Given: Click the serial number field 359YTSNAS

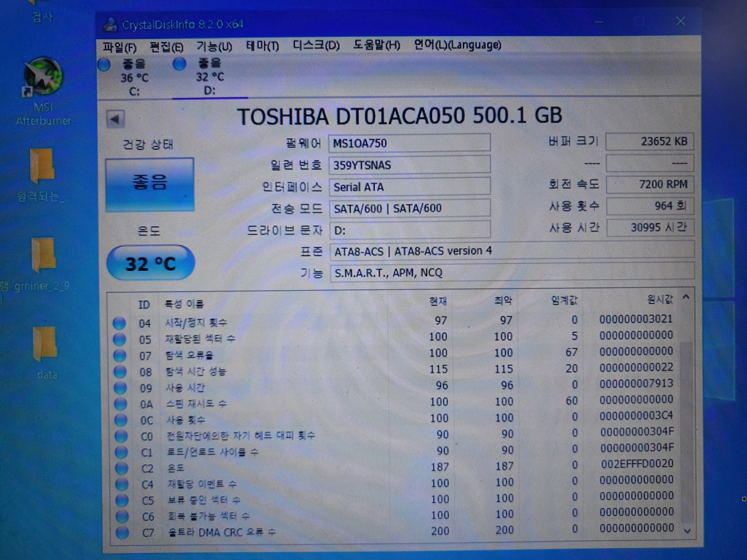Looking at the screenshot, I should click(x=409, y=165).
